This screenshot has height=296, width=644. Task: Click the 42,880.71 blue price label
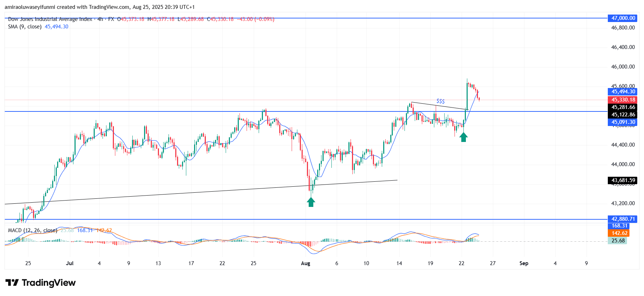(623, 219)
